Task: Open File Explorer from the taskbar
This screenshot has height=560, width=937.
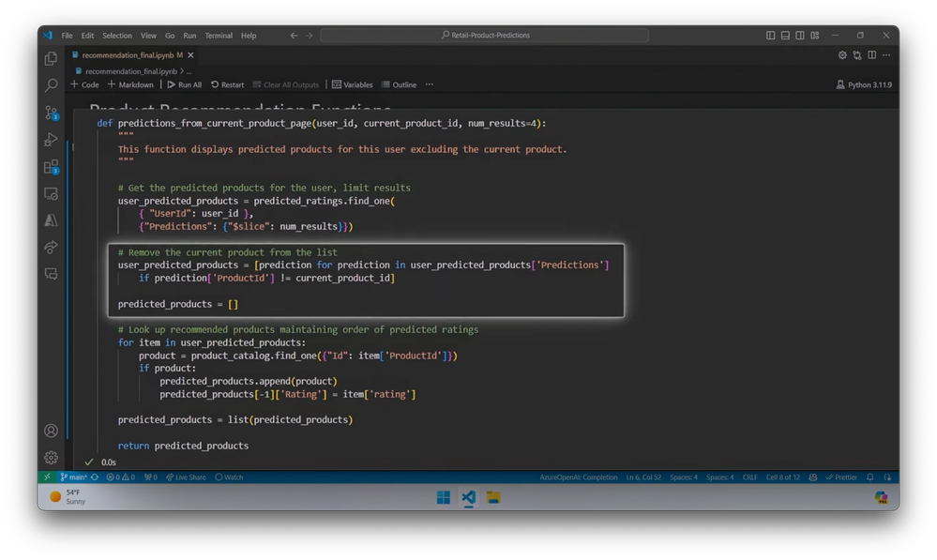Action: pos(493,497)
